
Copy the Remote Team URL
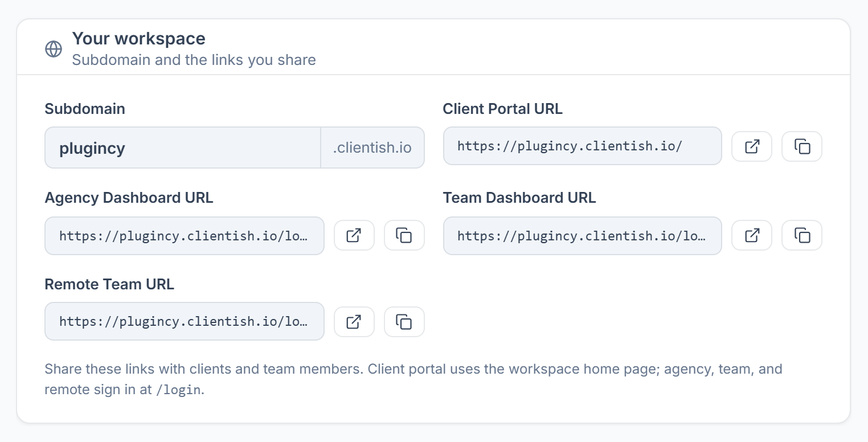click(x=404, y=322)
